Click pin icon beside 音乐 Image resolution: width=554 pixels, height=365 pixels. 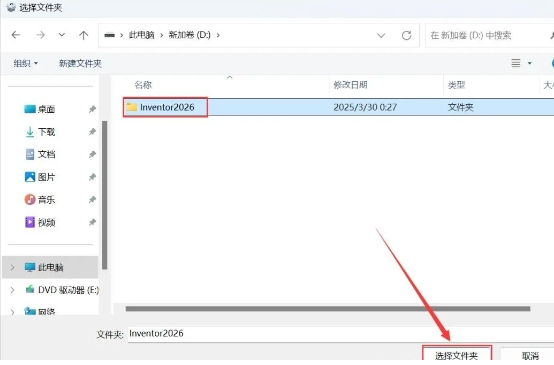coord(92,200)
